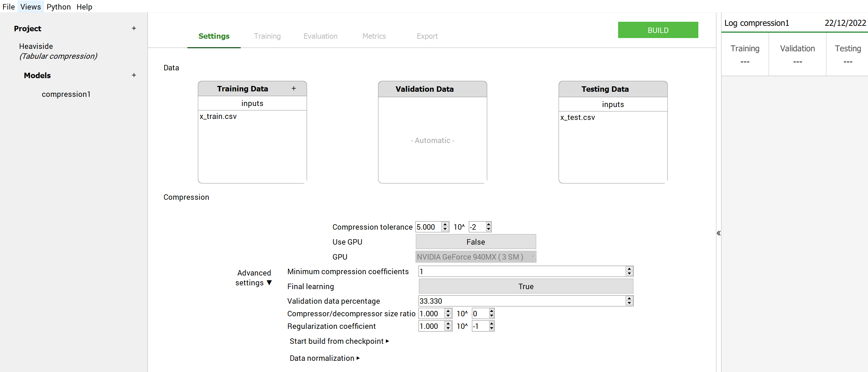Decrease Minimum compression coefficients value
The image size is (868, 372).
pos(629,274)
